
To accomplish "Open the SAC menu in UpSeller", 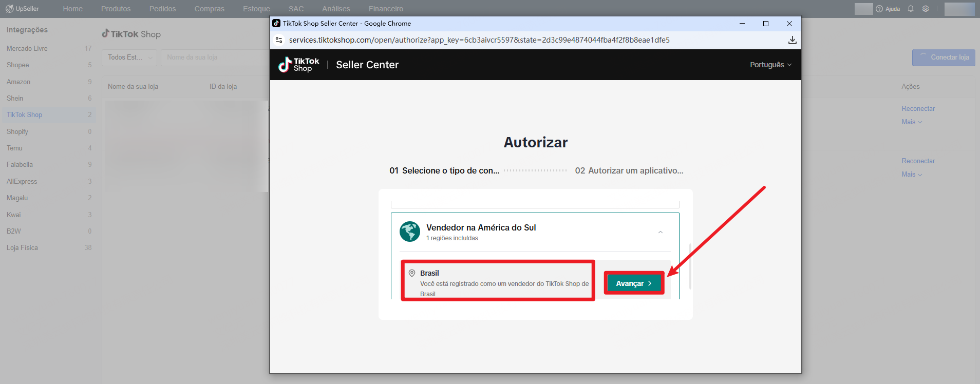I will pos(296,9).
